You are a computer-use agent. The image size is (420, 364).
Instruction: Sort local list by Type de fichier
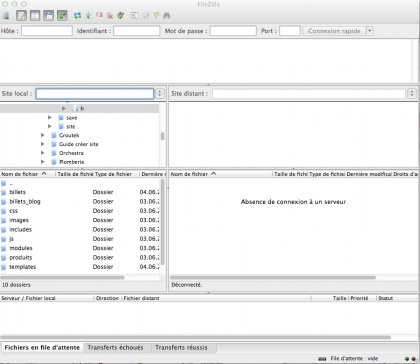pos(117,174)
